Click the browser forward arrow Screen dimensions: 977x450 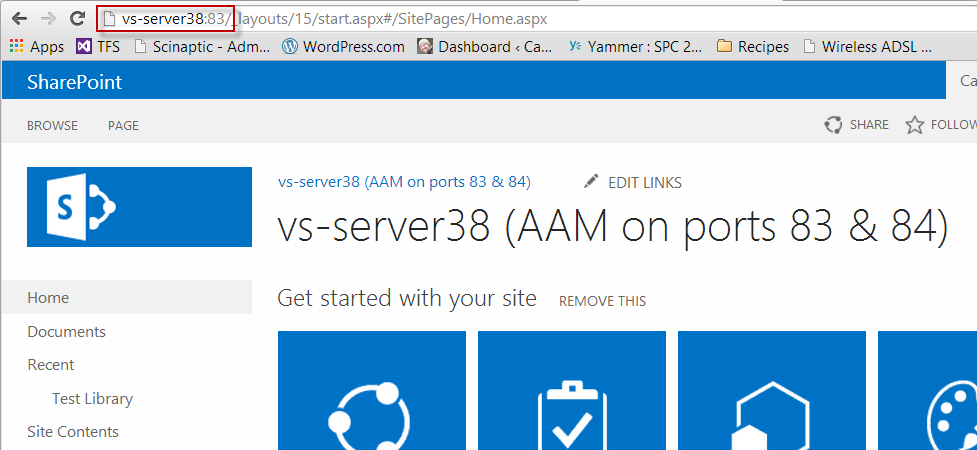(x=47, y=19)
